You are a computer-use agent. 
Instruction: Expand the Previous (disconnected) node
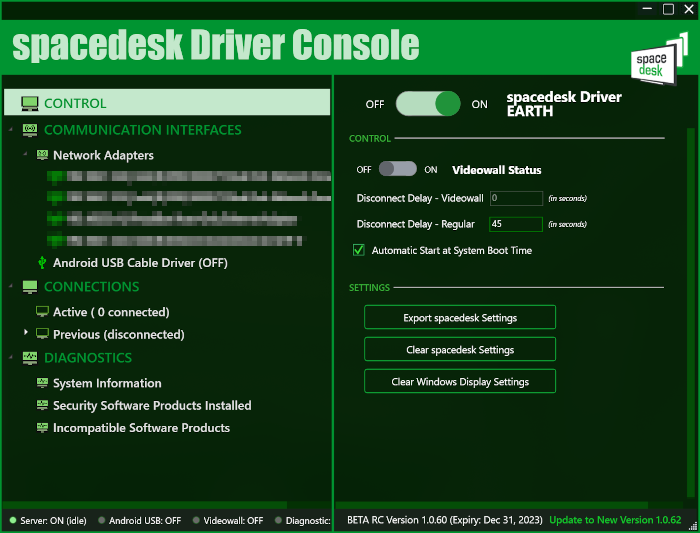point(26,332)
